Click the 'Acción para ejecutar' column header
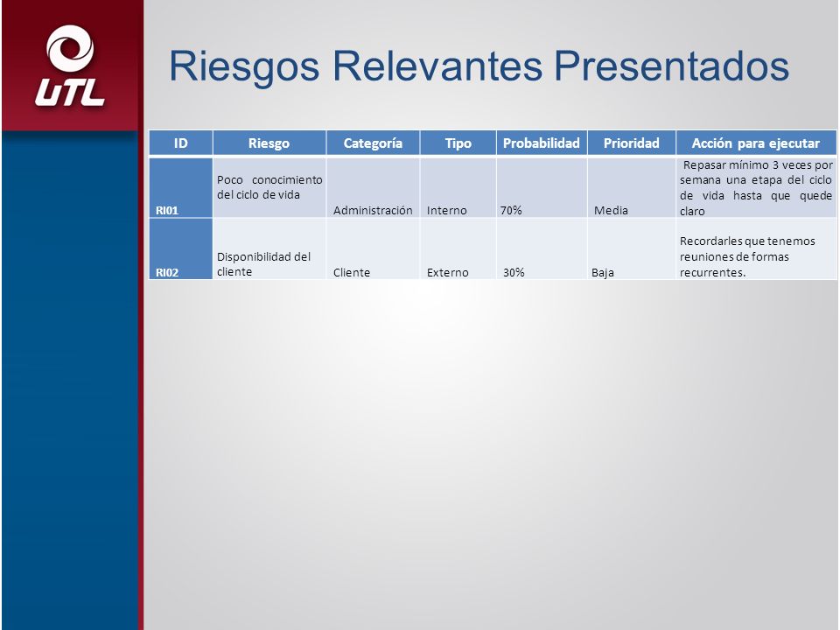 [x=756, y=143]
